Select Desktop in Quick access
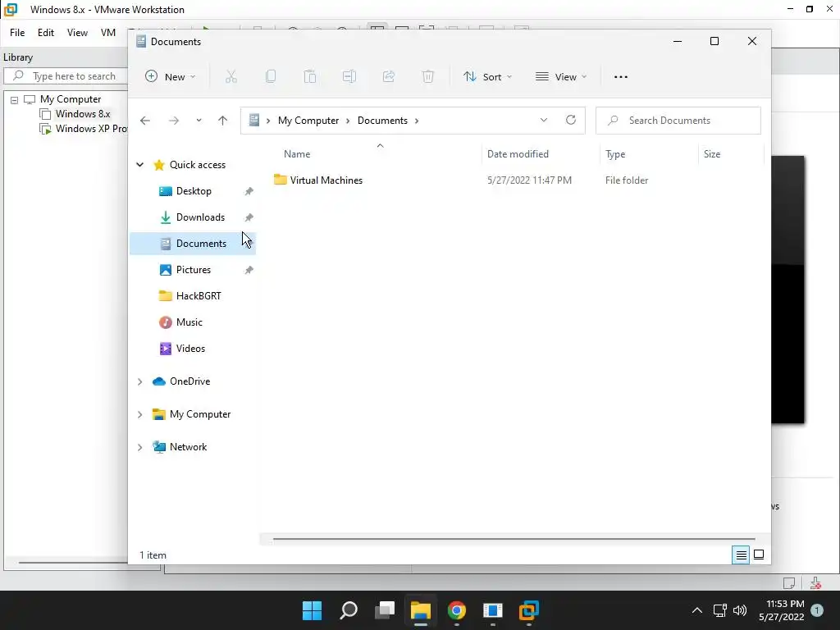This screenshot has height=630, width=840. pos(193,190)
